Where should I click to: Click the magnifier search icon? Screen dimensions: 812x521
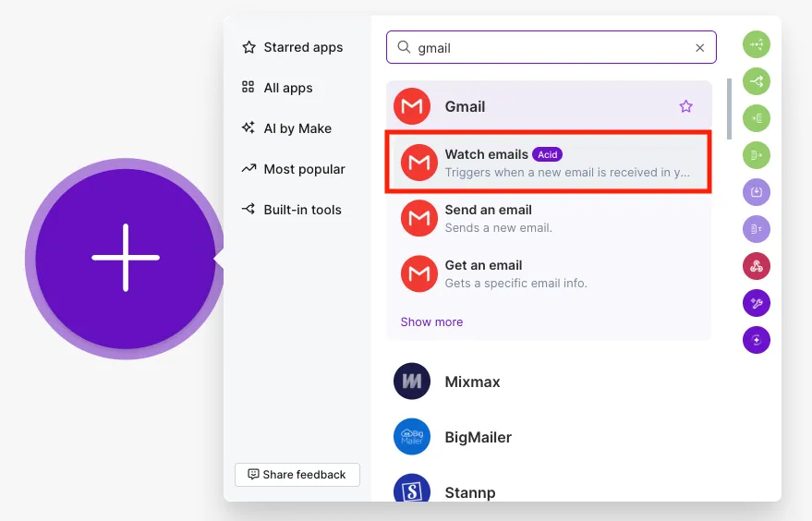click(x=404, y=47)
